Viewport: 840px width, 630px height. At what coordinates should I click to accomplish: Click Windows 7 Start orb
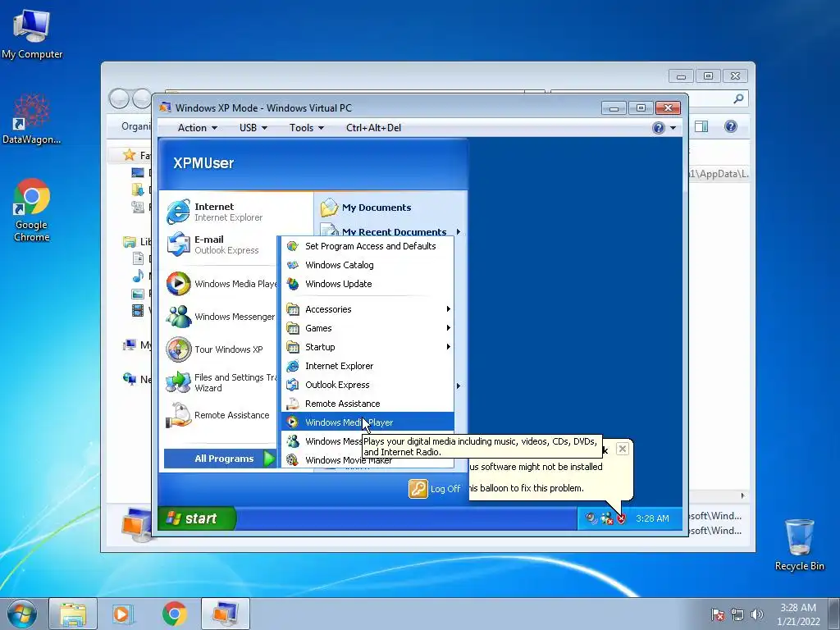coord(22,614)
